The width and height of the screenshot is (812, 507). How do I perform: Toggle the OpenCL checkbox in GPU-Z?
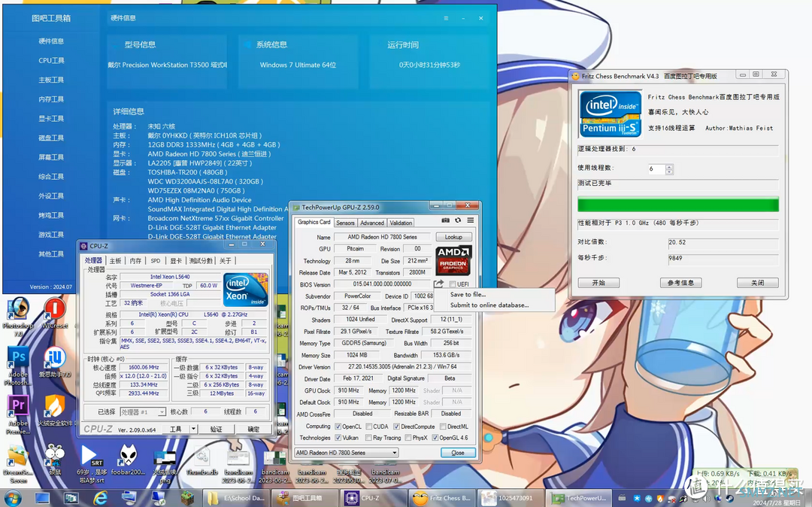[338, 427]
